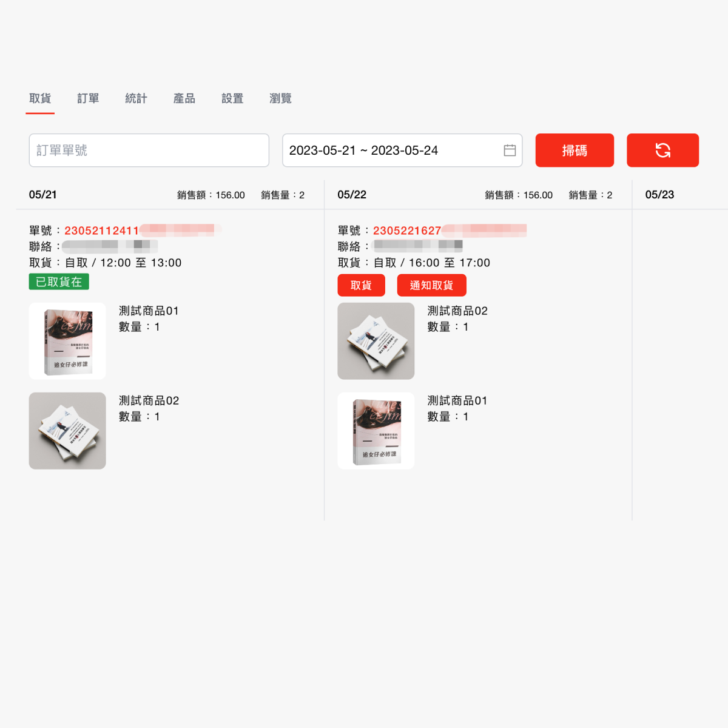
Task: Click the green 已取貨在 status badge
Action: [x=59, y=281]
